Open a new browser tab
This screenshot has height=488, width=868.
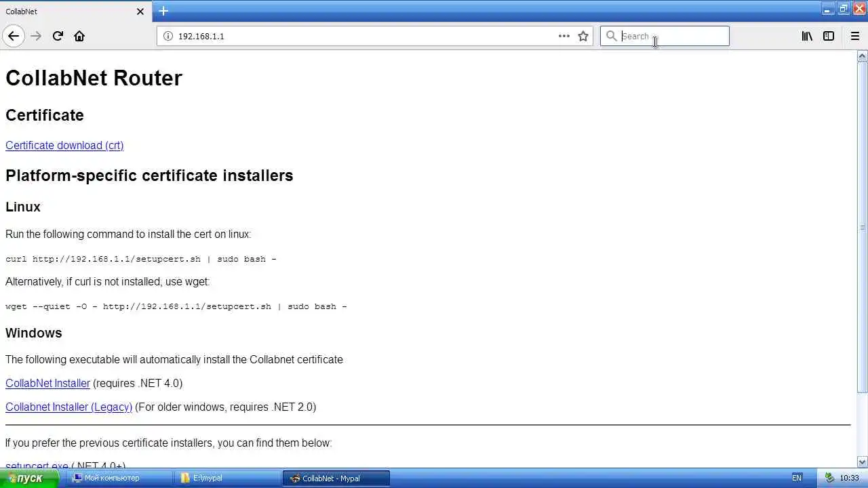[x=163, y=11]
